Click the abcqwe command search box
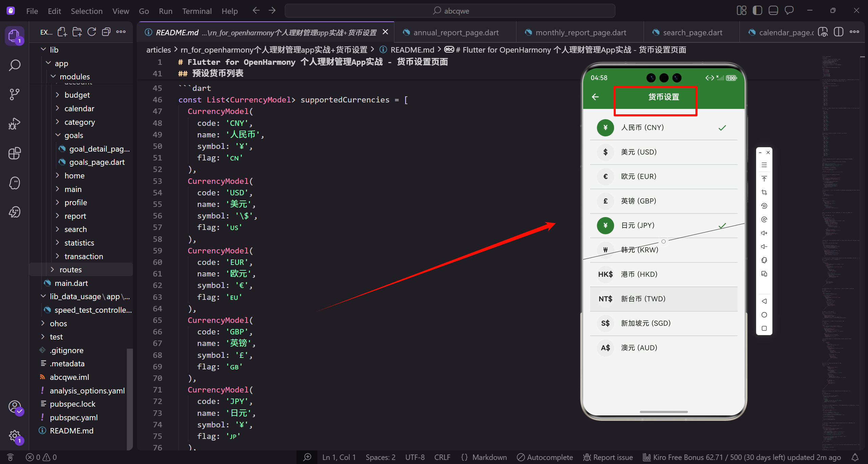The image size is (868, 464). (450, 11)
